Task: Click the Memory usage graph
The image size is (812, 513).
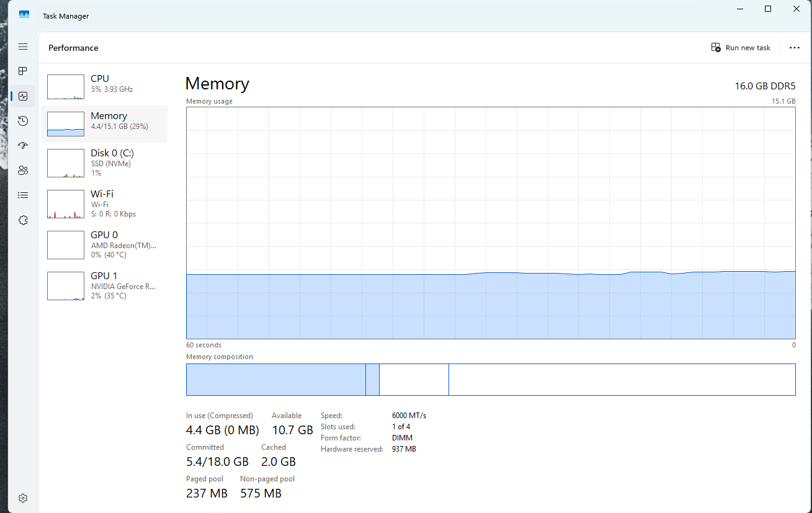Action: click(x=491, y=223)
